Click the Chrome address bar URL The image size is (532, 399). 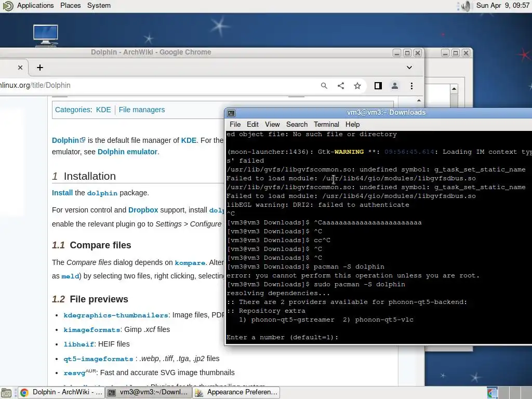(35, 85)
